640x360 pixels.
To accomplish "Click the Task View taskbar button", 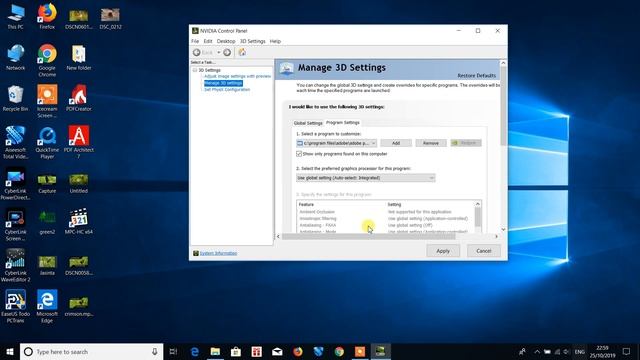I will click(173, 351).
